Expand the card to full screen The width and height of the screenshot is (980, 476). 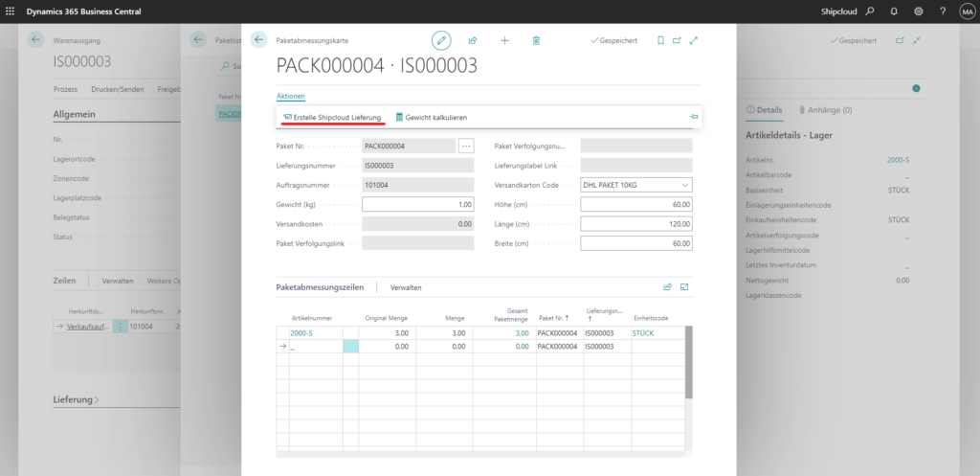(x=694, y=40)
